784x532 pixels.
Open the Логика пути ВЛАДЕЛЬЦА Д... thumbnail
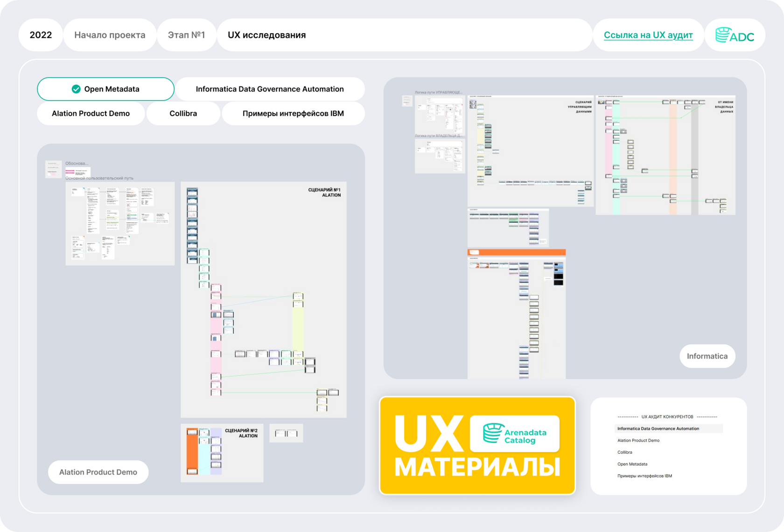(x=440, y=156)
